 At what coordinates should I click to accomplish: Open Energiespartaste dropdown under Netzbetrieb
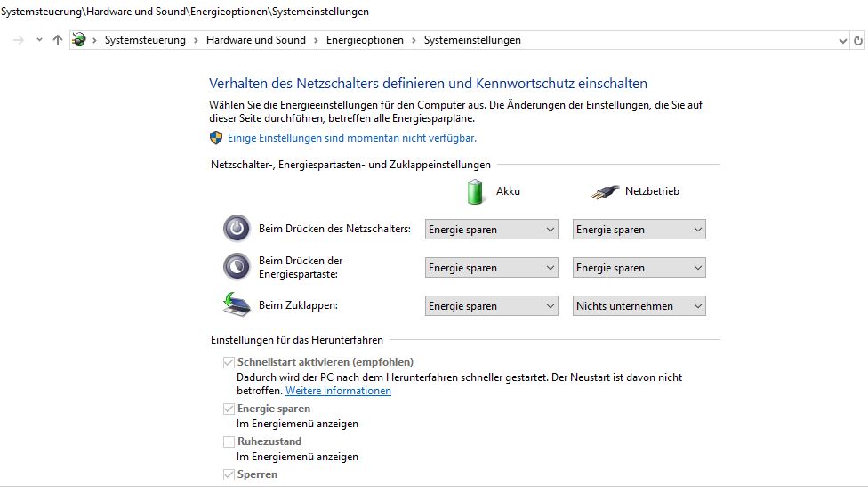pos(639,268)
